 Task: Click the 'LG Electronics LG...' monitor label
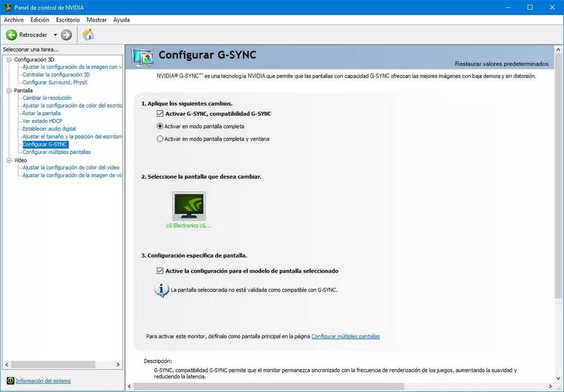188,226
